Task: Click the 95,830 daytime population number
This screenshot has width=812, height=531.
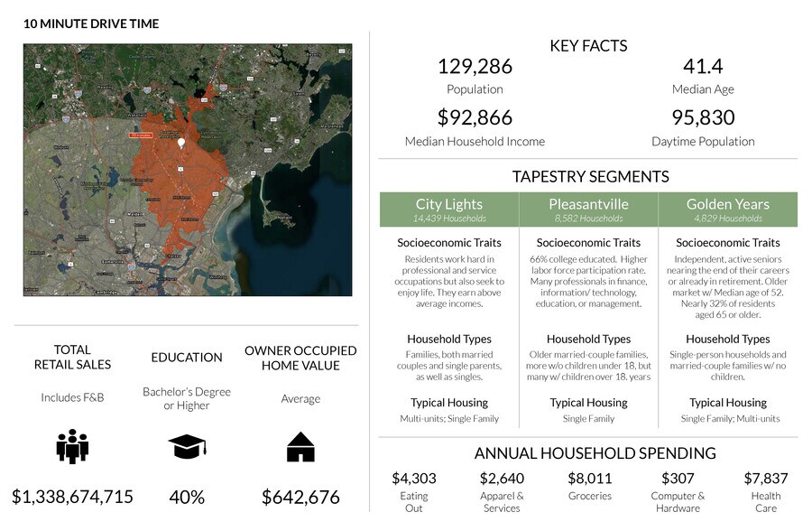Action: 703,118
